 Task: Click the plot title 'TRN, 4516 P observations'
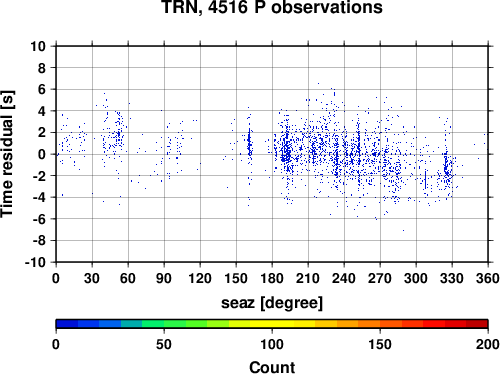point(272,7)
